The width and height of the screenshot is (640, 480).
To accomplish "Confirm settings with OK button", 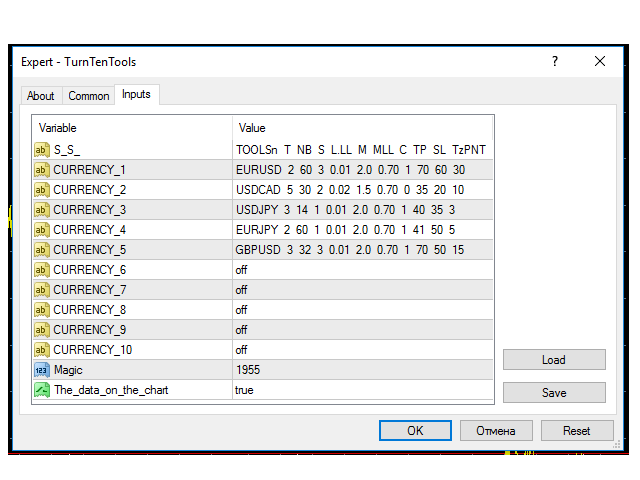I will click(x=415, y=431).
